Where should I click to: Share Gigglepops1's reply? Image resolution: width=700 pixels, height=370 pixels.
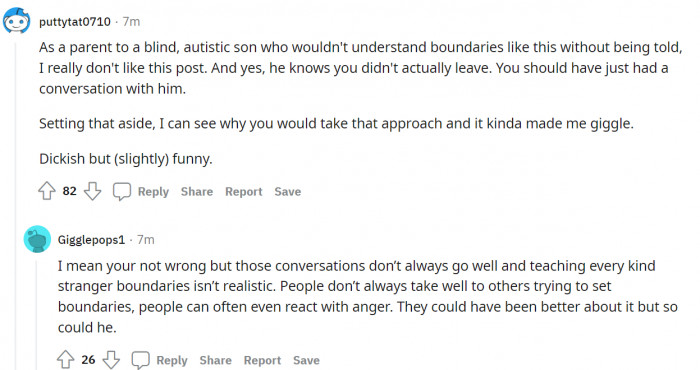[216, 360]
